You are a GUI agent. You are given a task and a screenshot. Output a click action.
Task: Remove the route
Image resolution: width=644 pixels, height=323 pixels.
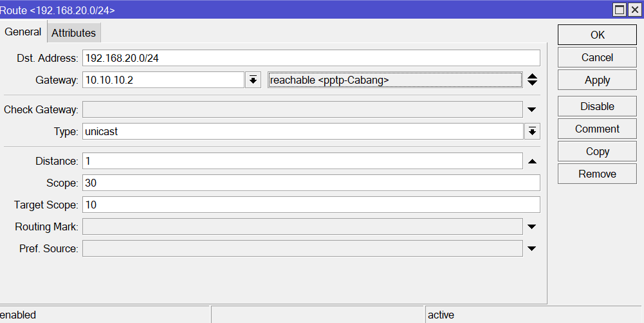coord(597,174)
